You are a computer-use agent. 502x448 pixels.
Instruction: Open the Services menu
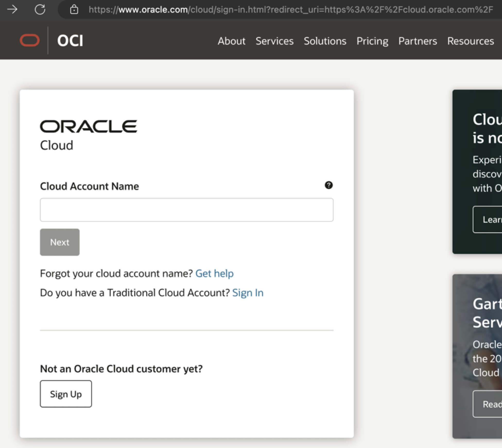[x=274, y=41]
